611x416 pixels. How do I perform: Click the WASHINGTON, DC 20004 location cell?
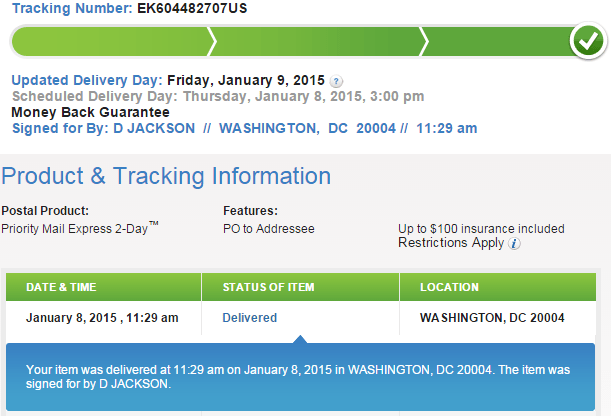click(492, 318)
